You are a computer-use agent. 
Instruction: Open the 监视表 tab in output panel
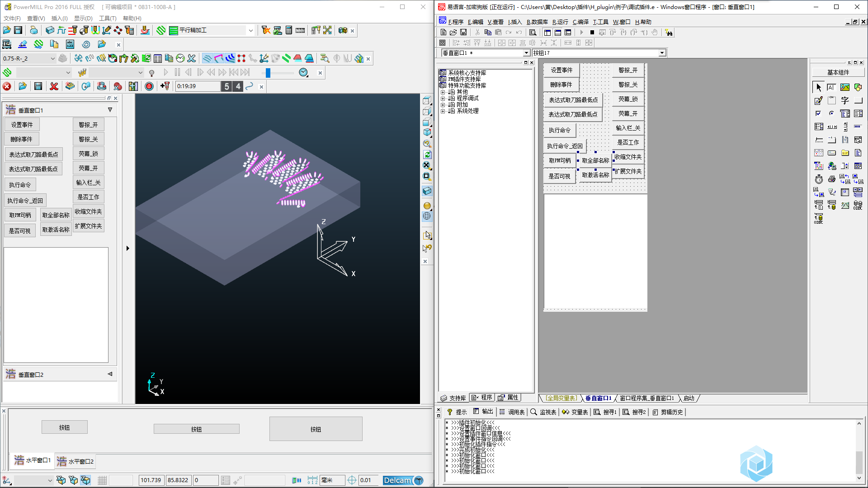coord(544,412)
